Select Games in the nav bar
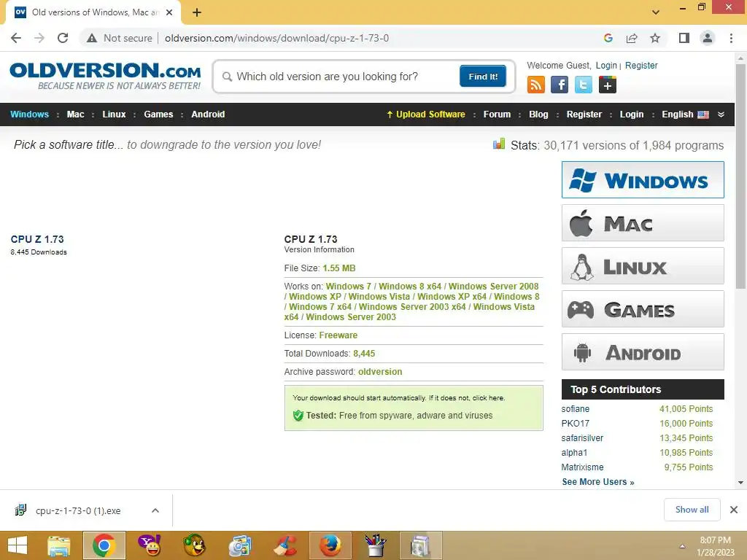 click(x=158, y=114)
